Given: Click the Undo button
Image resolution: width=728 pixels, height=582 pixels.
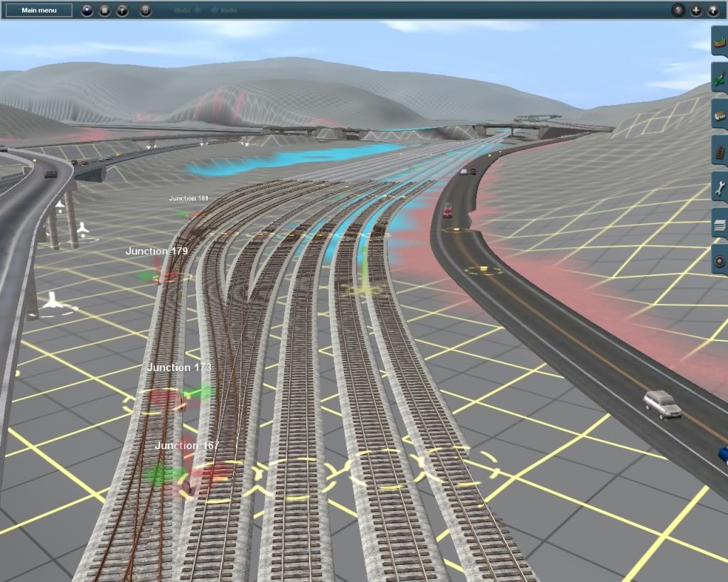Looking at the screenshot, I should point(187,10).
